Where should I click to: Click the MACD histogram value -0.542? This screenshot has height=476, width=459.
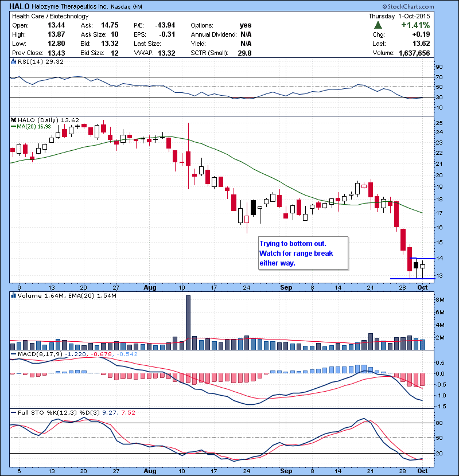point(127,354)
